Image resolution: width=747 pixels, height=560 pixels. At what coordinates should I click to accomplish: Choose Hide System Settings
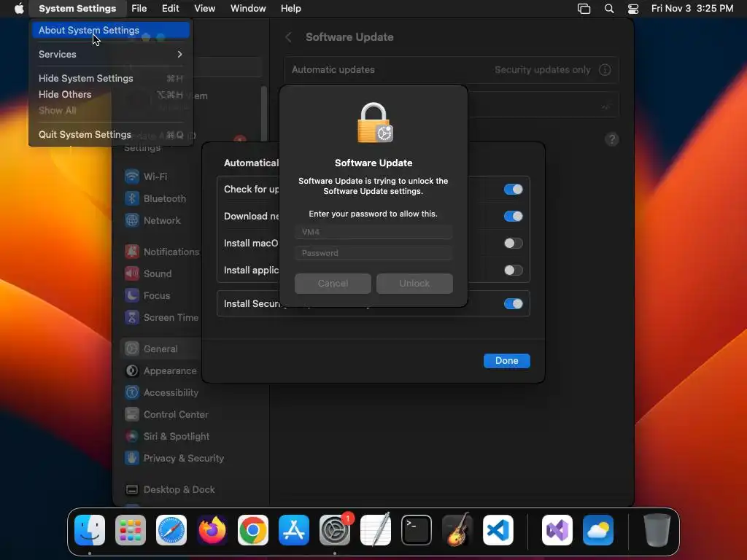[x=111, y=78]
